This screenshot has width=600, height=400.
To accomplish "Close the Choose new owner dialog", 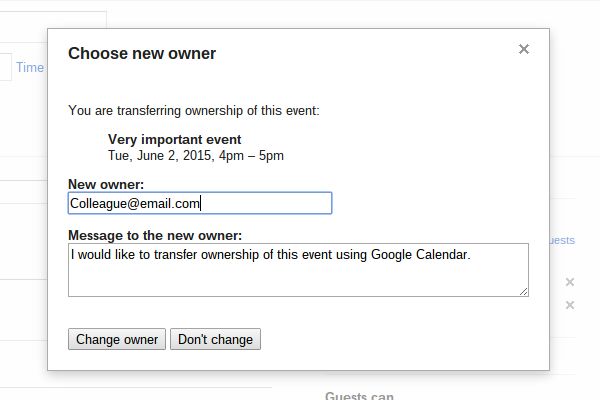I will [x=523, y=50].
